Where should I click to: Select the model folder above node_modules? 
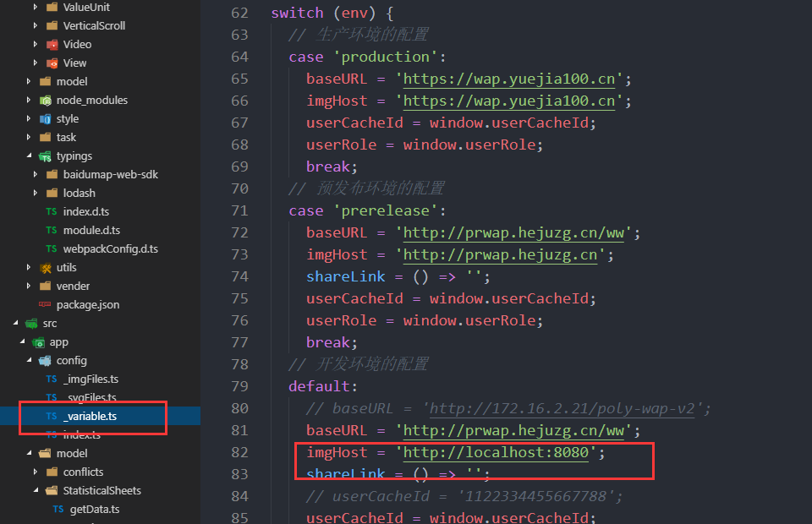(72, 82)
